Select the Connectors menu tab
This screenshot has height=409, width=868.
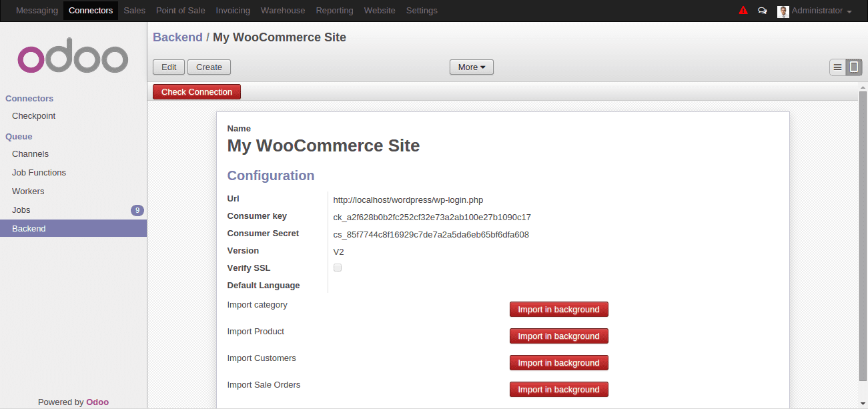tap(91, 11)
